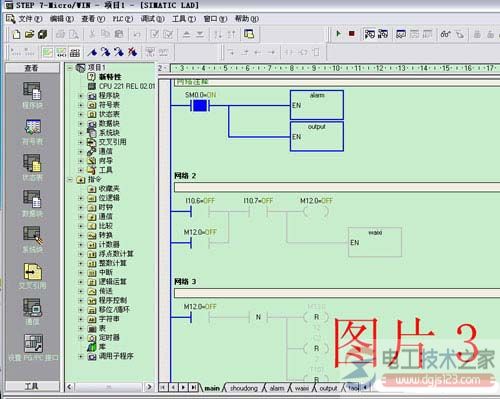Click the sort ascending toolbar icon

click(218, 34)
